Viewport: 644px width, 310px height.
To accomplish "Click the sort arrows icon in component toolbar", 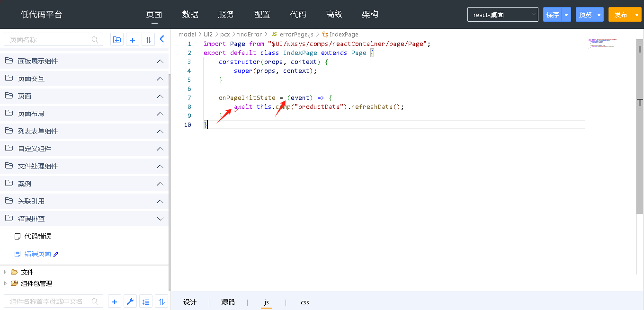I will [x=161, y=301].
